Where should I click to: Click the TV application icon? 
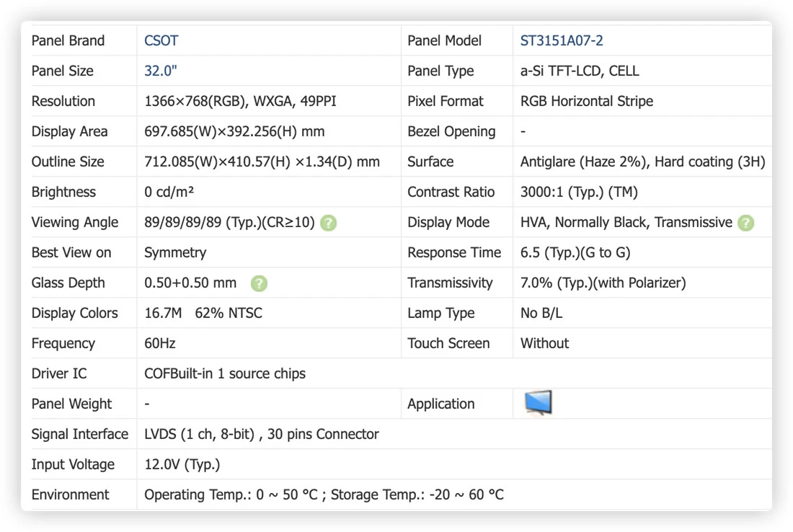pos(538,402)
